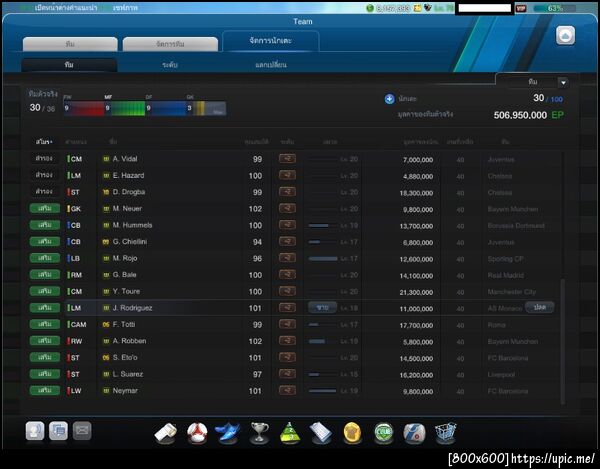Select the L. Suarez player name
The height and width of the screenshot is (469, 600).
128,374
